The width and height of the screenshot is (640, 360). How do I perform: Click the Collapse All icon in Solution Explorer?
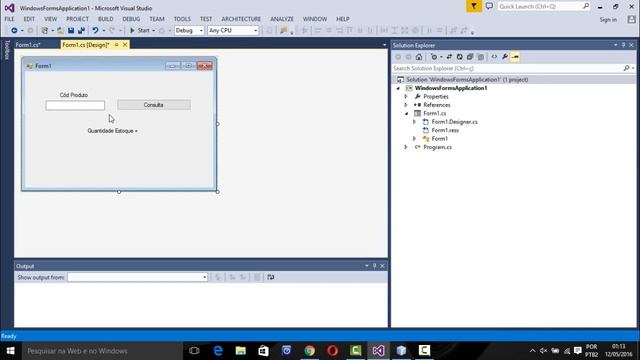pos(470,57)
